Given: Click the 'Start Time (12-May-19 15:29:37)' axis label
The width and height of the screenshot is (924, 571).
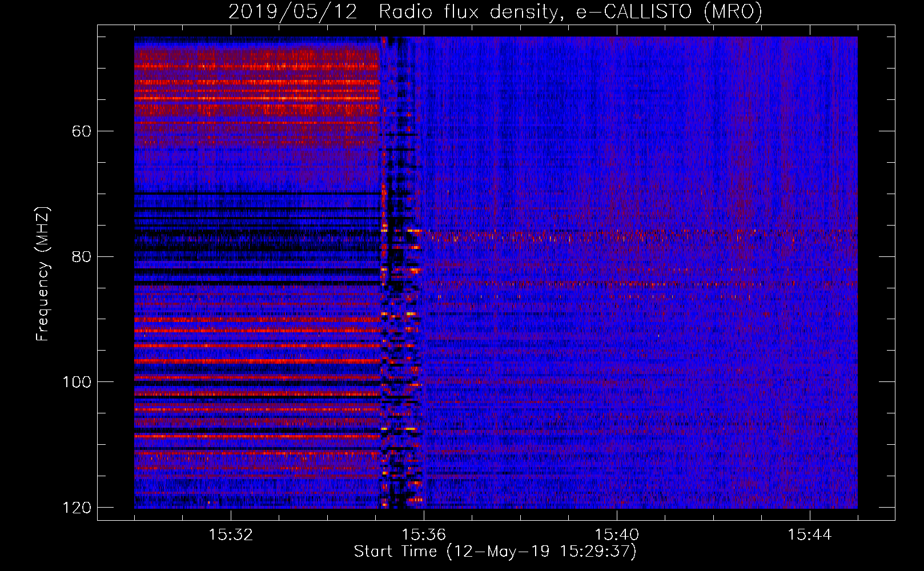Looking at the screenshot, I should [495, 552].
